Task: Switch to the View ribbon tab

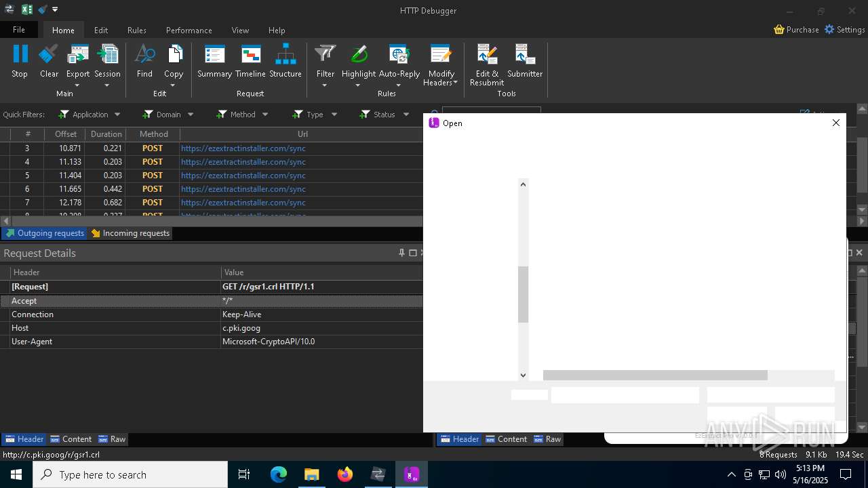Action: click(x=240, y=30)
